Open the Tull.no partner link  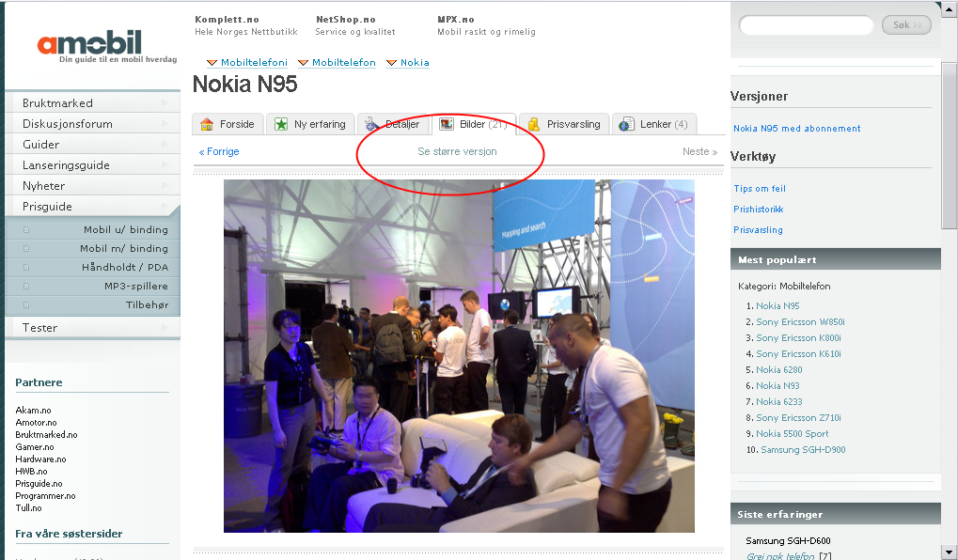coord(28,508)
